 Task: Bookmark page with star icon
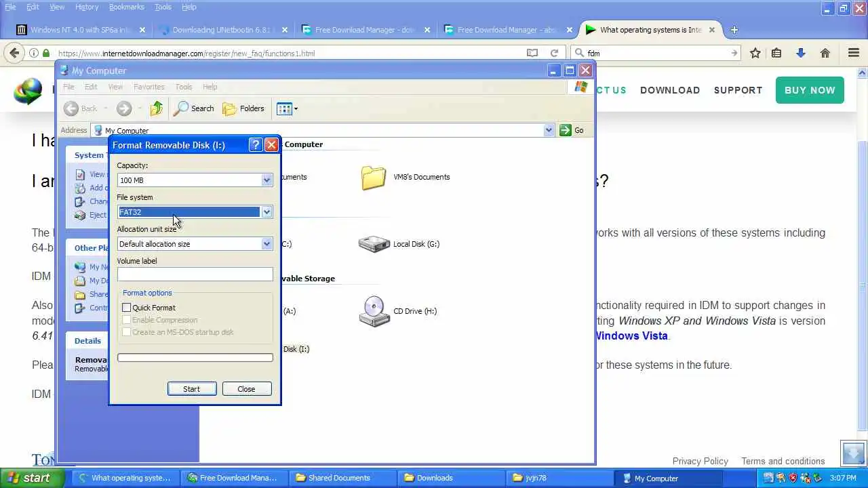(x=755, y=53)
